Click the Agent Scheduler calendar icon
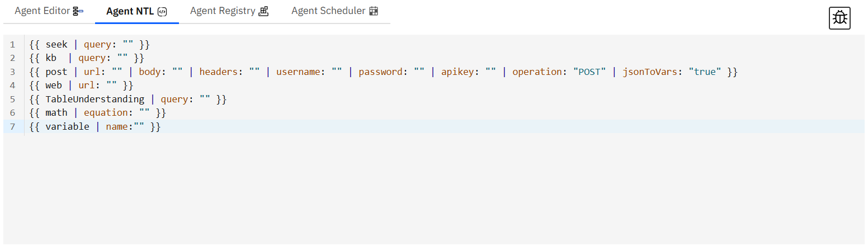Screen dimensions: 868x246 pos(374,11)
